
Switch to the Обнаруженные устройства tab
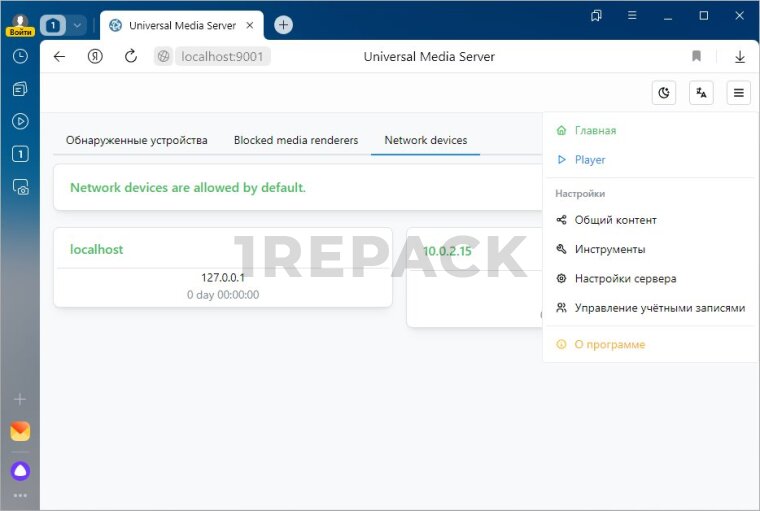tap(136, 140)
